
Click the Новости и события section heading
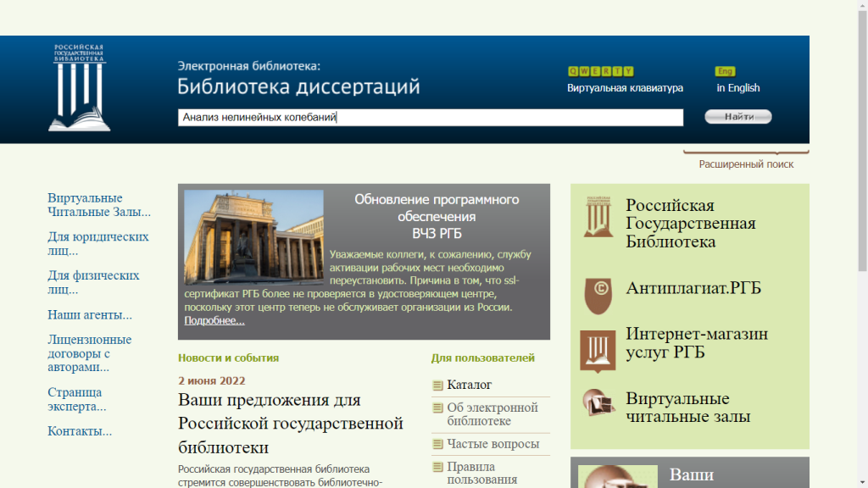(228, 358)
